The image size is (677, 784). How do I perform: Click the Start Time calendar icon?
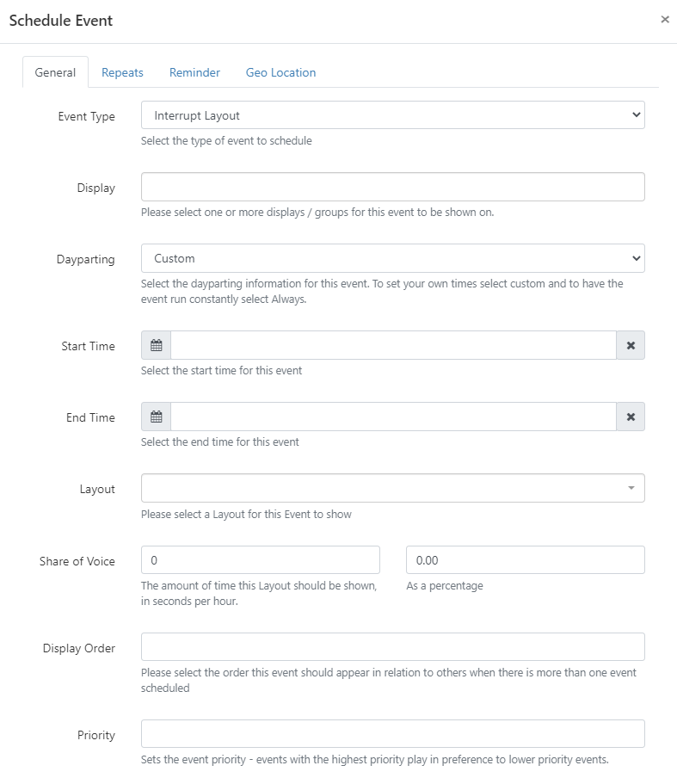(x=156, y=345)
